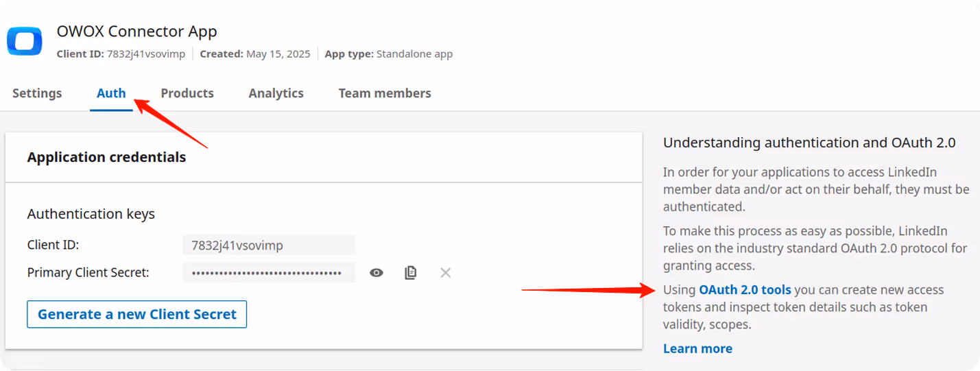
Task: Click the Primary Client Secret label
Action: 88,273
